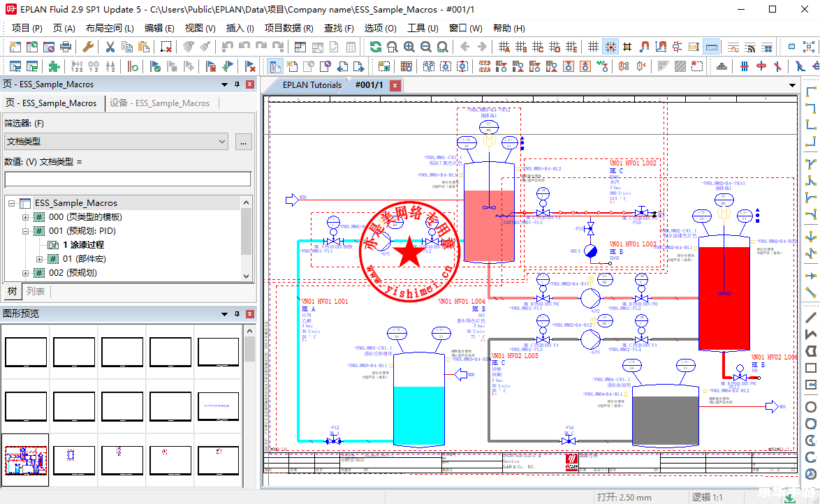The height and width of the screenshot is (504, 820).
Task: Switch to 列表 view tab
Action: 36,291
